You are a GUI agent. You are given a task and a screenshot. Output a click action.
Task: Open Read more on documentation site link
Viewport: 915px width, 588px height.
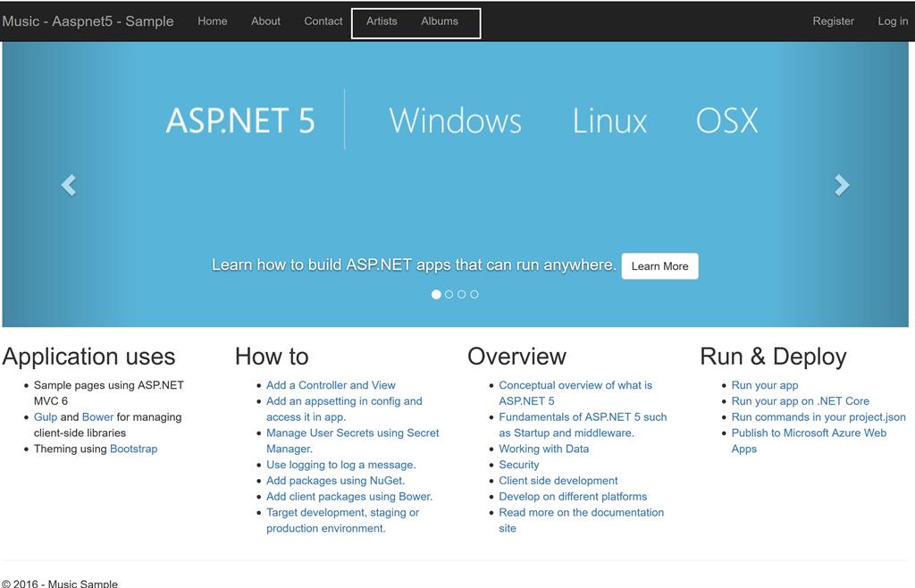pos(581,520)
